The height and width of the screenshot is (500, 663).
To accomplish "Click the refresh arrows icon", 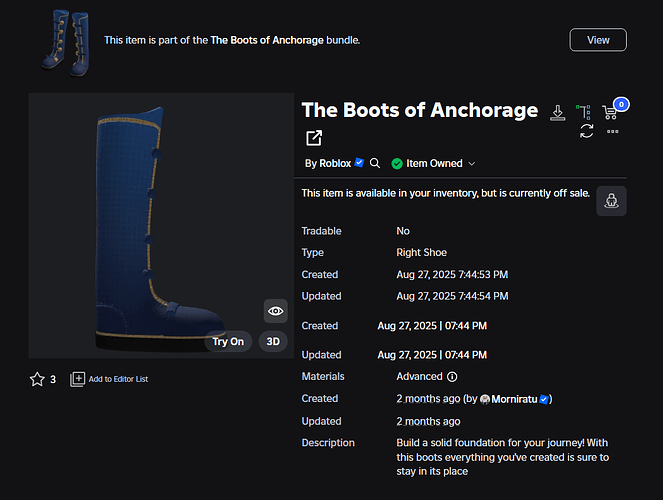I will coord(587,131).
